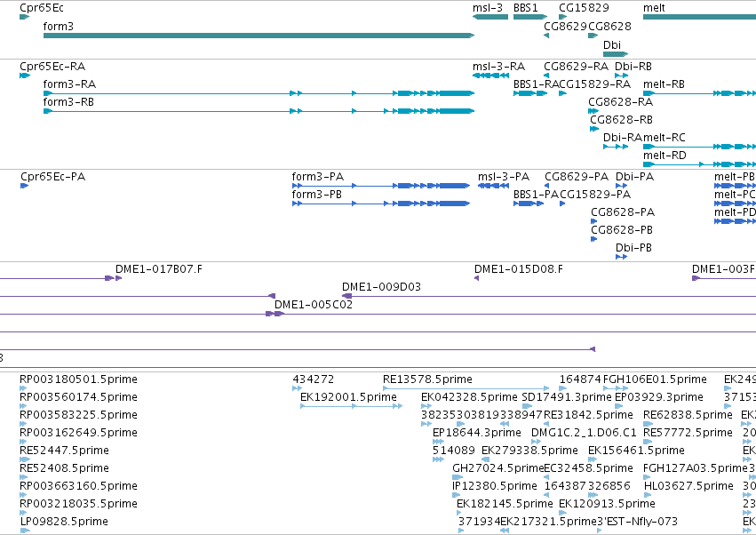This screenshot has width=756, height=535.
Task: Click the RP003583225.5prime EST label
Action: (x=78, y=415)
